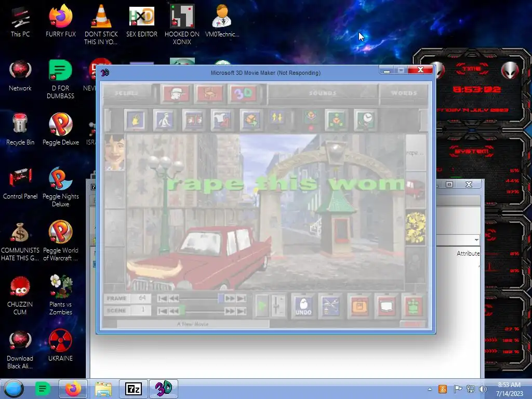Go to first scene in Scene row
Screen dimensions: 532x399
click(x=163, y=311)
